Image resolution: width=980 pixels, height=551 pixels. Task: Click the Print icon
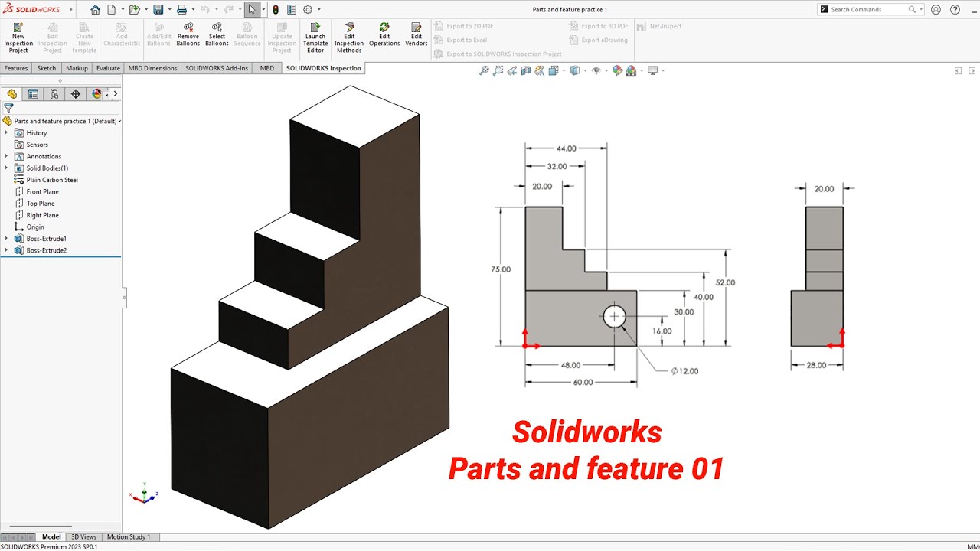click(x=181, y=10)
